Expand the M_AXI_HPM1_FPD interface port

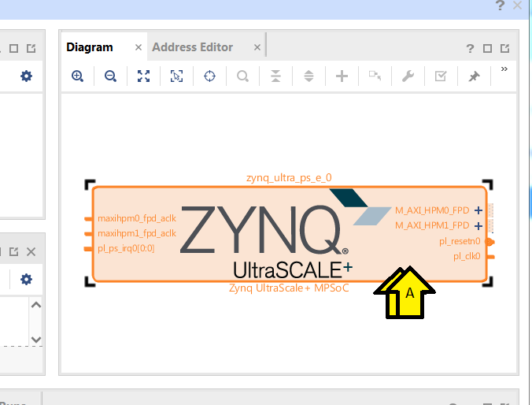pyautogui.click(x=478, y=226)
